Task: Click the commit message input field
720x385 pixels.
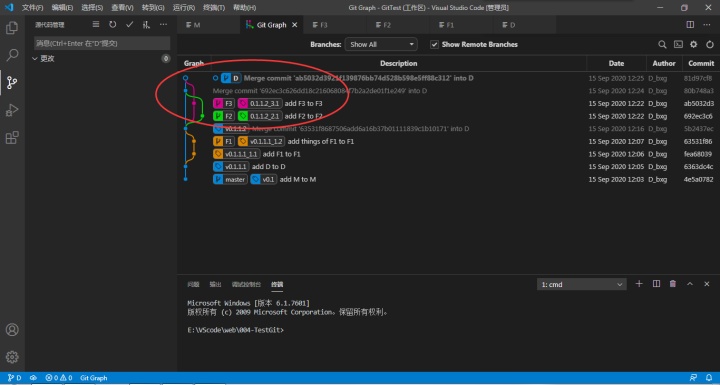Action: [x=102, y=43]
